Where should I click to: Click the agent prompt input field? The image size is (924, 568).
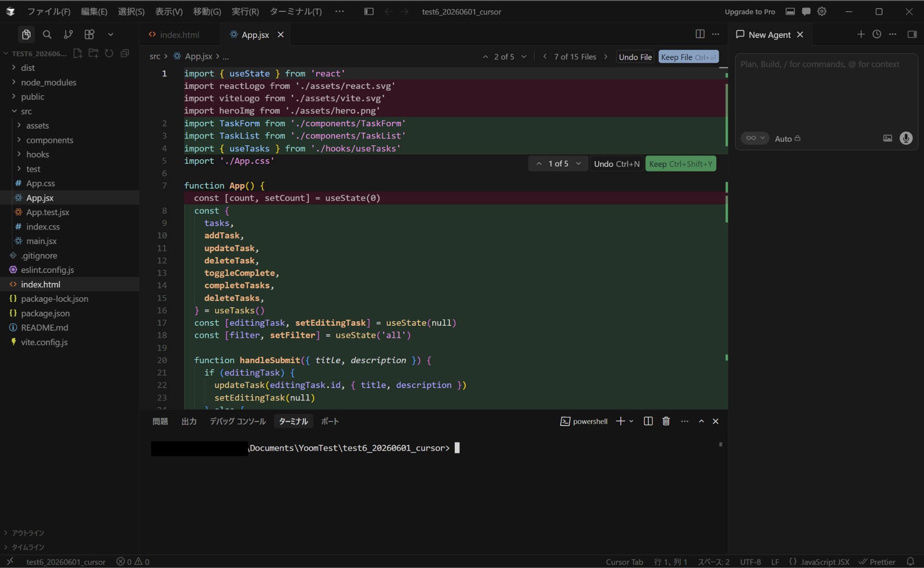tap(826, 92)
